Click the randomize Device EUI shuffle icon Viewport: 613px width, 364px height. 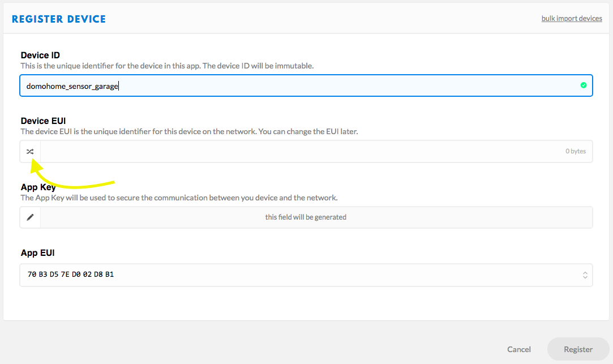(30, 152)
